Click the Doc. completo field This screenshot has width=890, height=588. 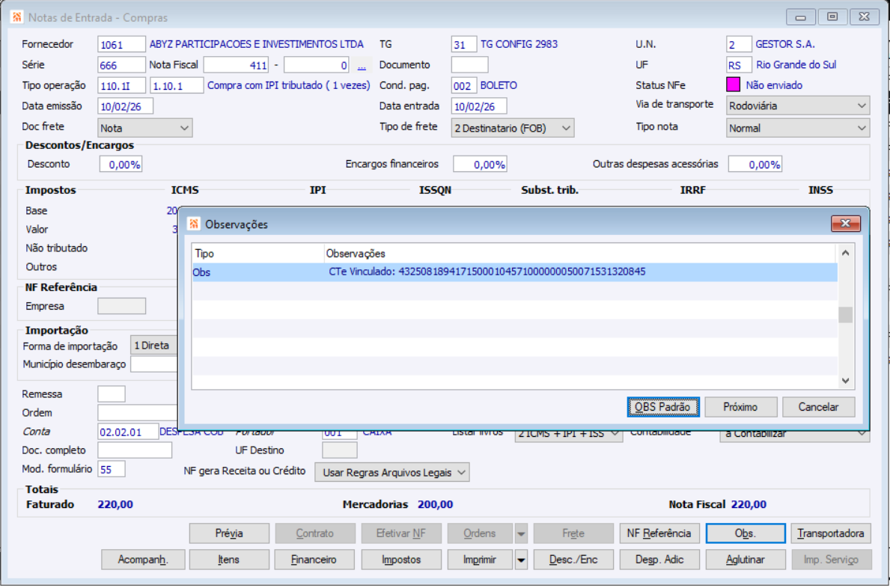point(135,450)
